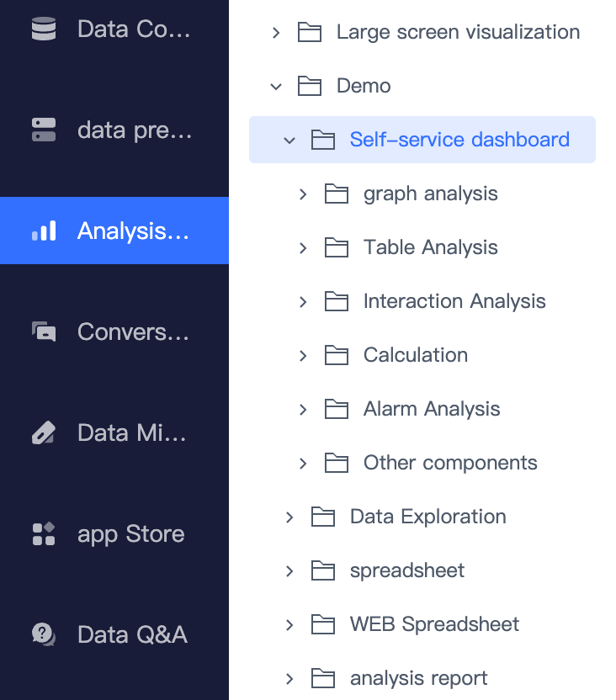616x700 pixels.
Task: Select the Data Mining pencil icon
Action: pos(43,432)
